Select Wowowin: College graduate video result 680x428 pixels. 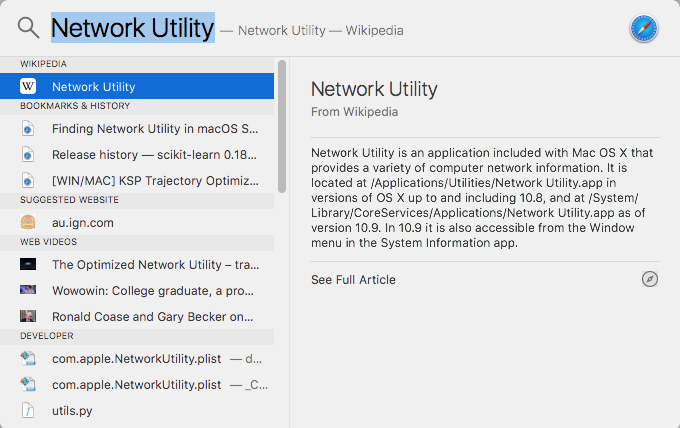(x=137, y=291)
